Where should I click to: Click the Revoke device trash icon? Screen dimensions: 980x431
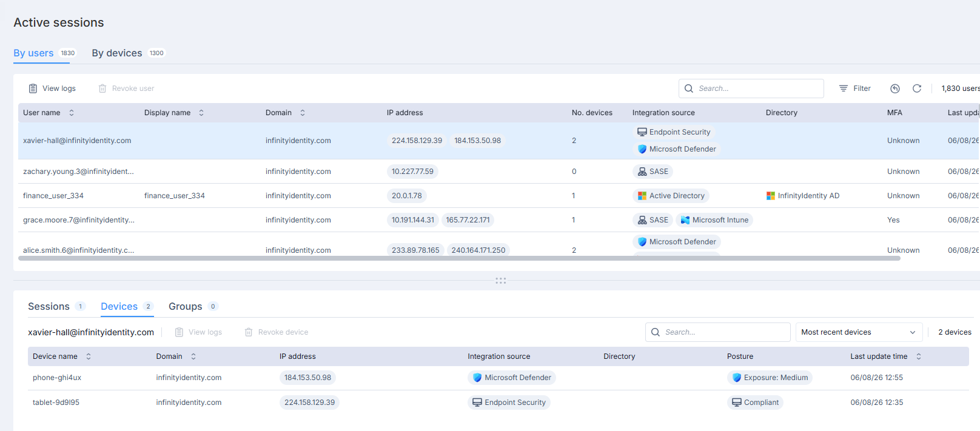coord(249,332)
